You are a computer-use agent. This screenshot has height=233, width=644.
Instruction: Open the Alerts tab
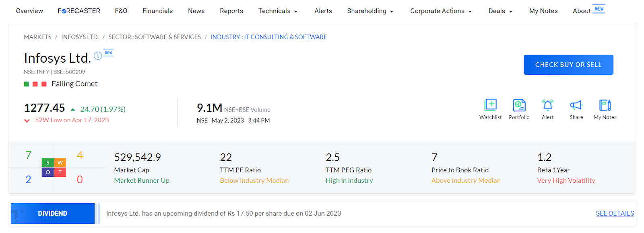tap(323, 11)
